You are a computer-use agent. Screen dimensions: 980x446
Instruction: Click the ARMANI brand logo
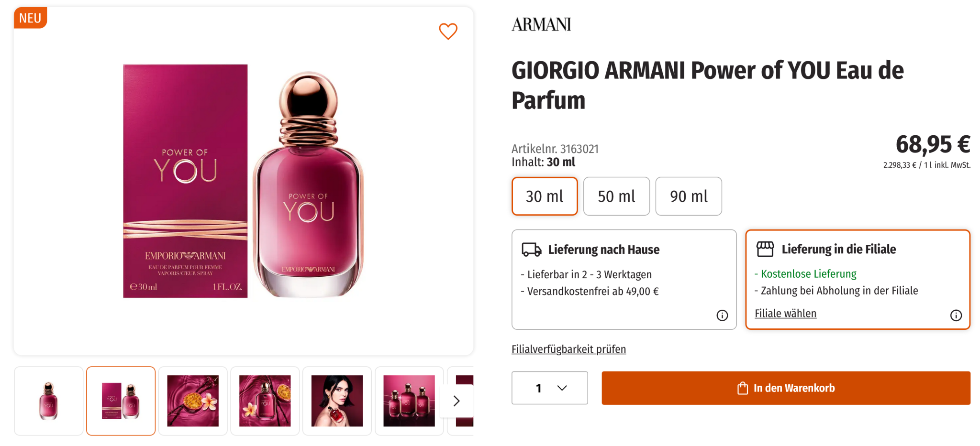[x=541, y=24]
